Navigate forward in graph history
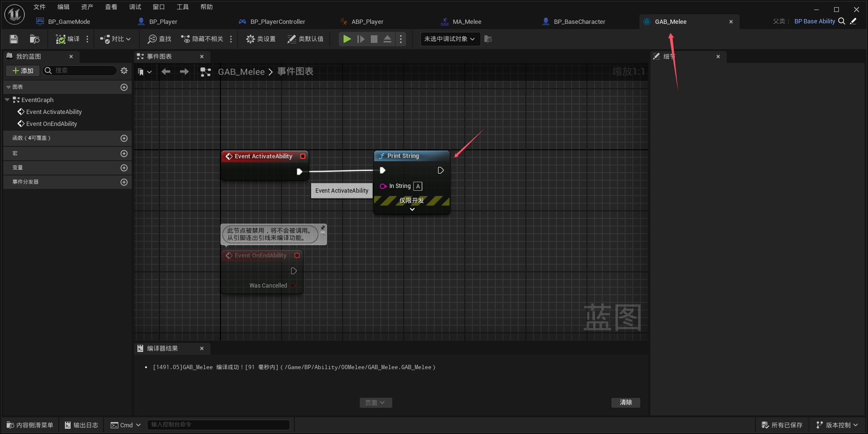 point(184,72)
